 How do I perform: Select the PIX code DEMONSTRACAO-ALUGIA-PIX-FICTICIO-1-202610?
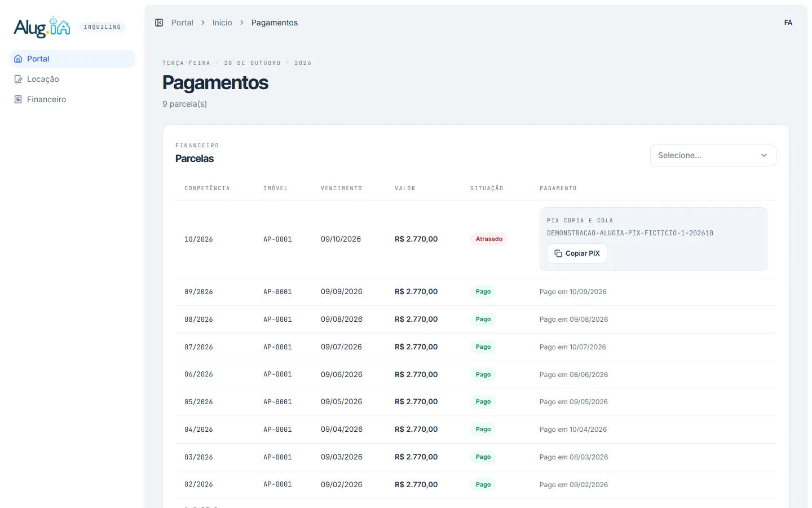(x=630, y=233)
